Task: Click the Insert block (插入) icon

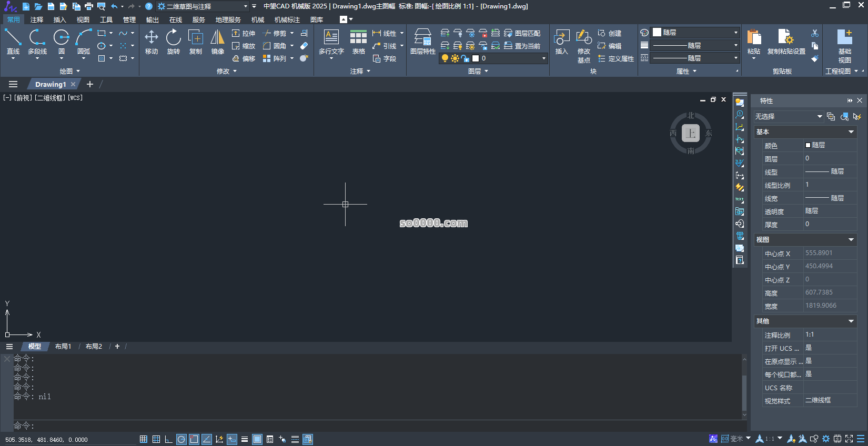Action: (x=562, y=42)
